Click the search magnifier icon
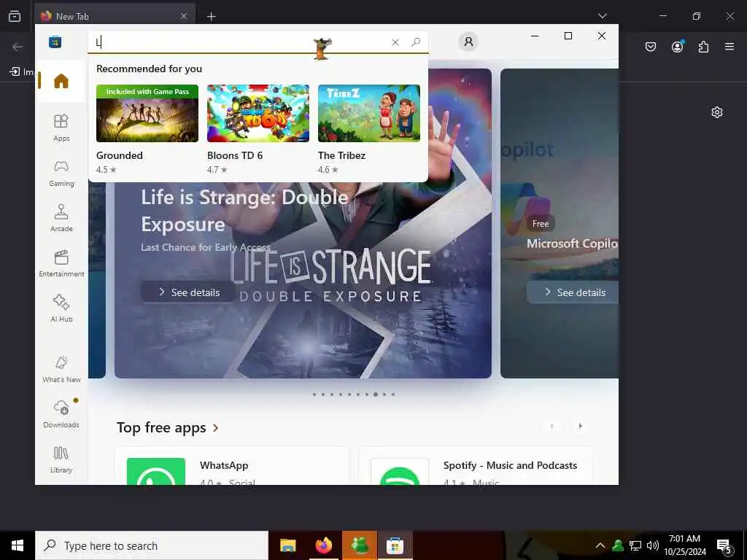This screenshot has width=747, height=560. pyautogui.click(x=416, y=42)
